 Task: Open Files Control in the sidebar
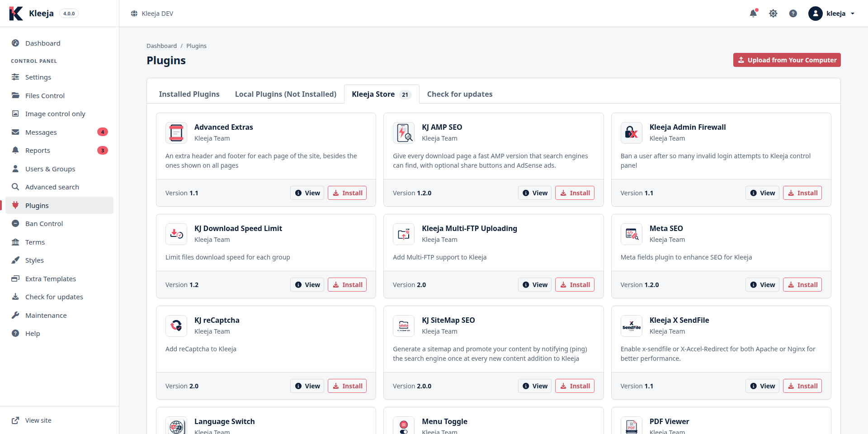tap(59, 96)
